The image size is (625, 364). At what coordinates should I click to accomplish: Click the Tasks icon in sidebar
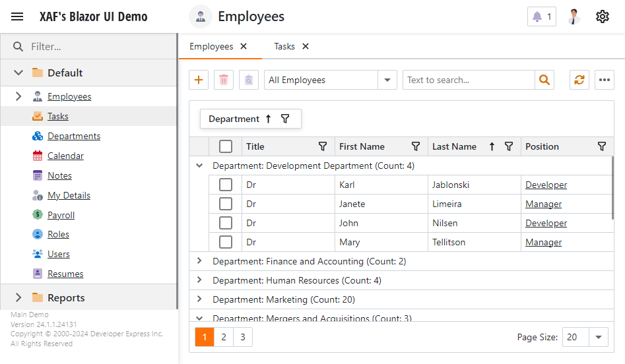(38, 116)
